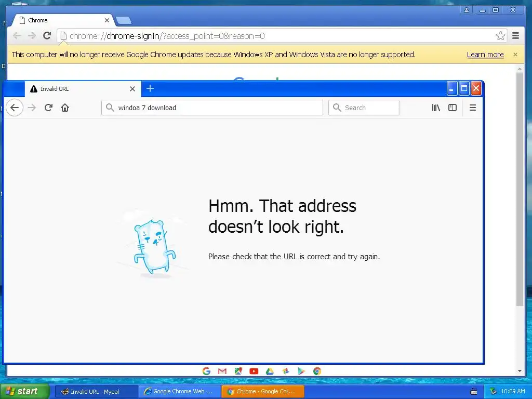The width and height of the screenshot is (532, 399).
Task: Click the chrome-signin URL in Chrome's address bar
Action: (x=167, y=36)
